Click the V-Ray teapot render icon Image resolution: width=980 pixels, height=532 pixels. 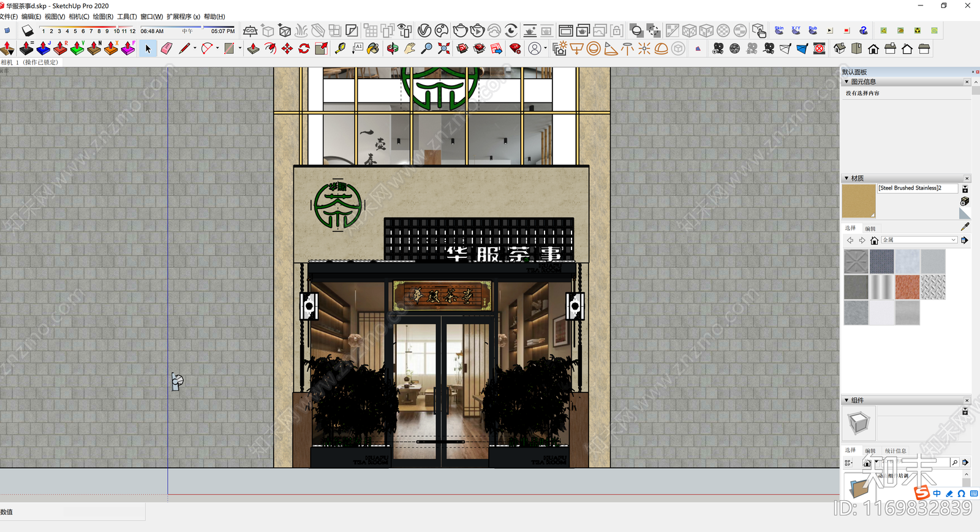pos(460,30)
